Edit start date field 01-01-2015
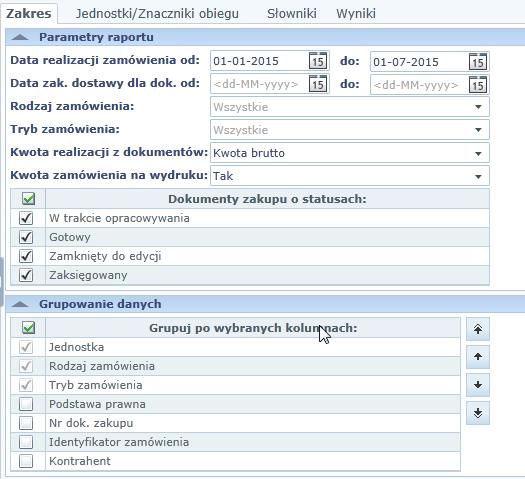Image resolution: width=525 pixels, height=479 pixels. tap(259, 61)
